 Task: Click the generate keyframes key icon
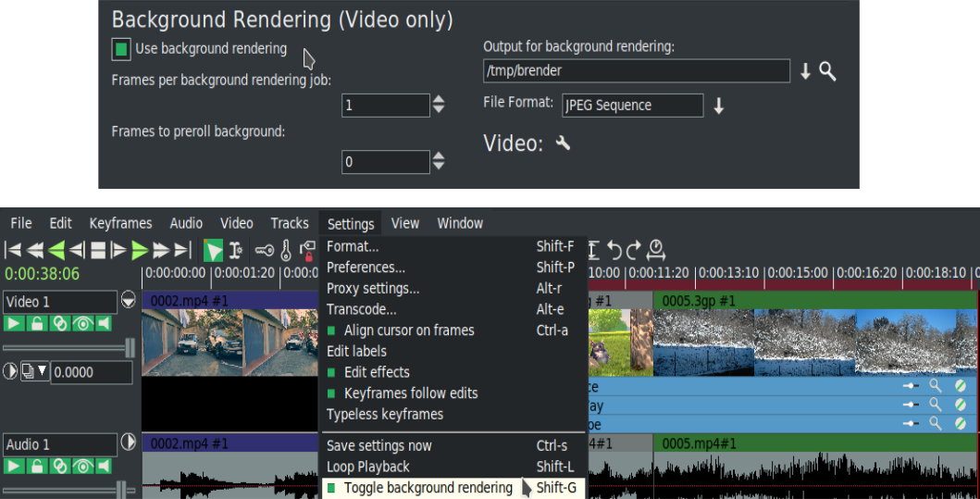pyautogui.click(x=264, y=250)
